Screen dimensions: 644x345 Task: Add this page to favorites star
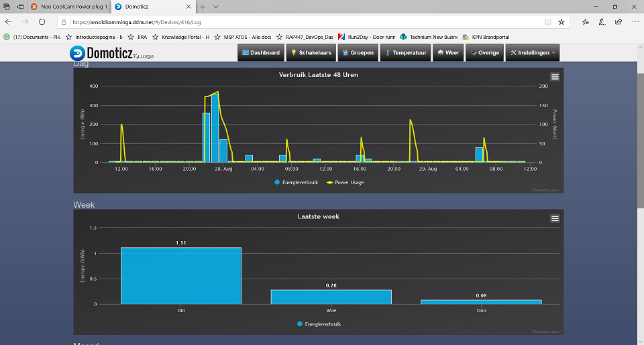(561, 22)
